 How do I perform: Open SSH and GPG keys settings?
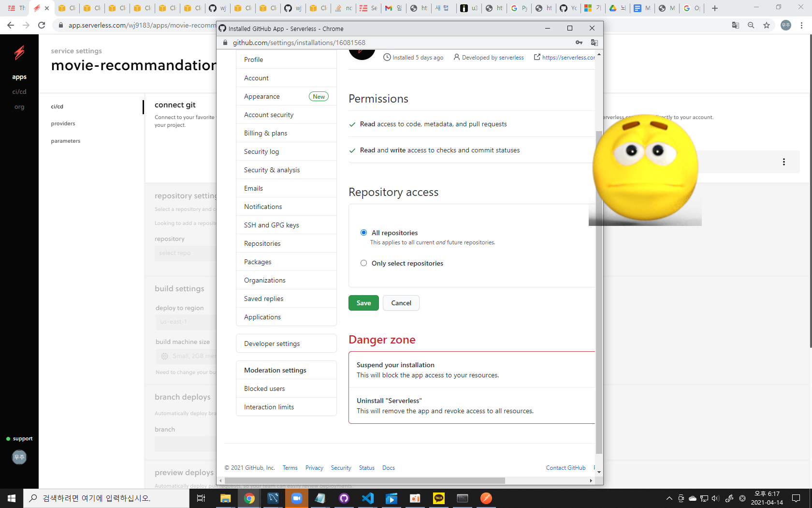point(286,225)
